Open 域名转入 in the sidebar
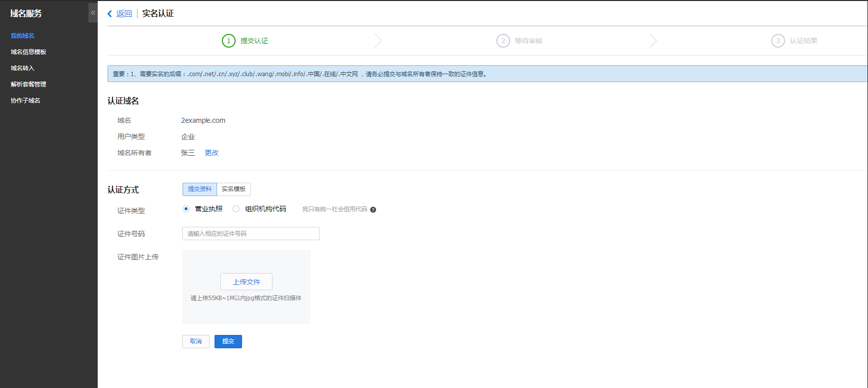Image resolution: width=868 pixels, height=388 pixels. [x=23, y=68]
